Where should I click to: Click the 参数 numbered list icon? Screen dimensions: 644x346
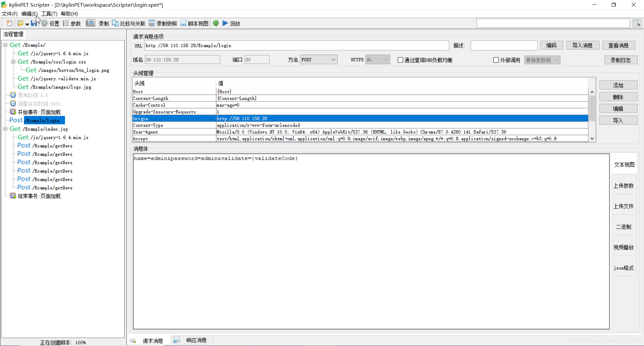point(66,23)
